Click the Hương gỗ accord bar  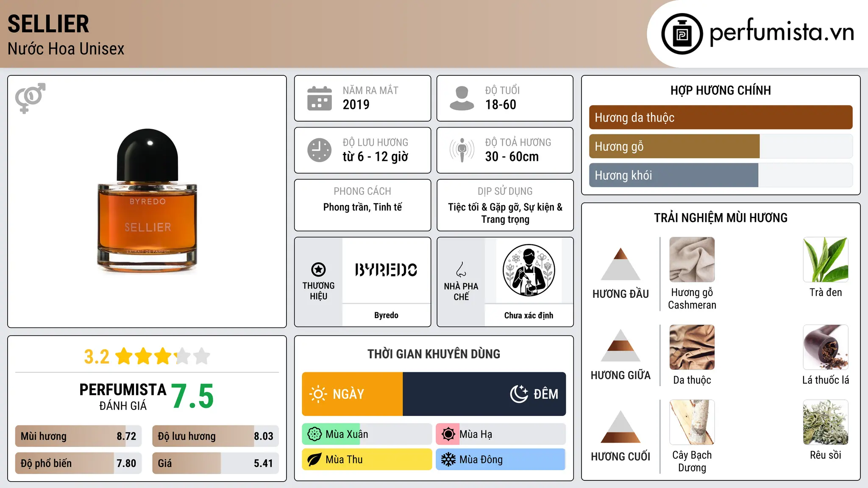[721, 147]
